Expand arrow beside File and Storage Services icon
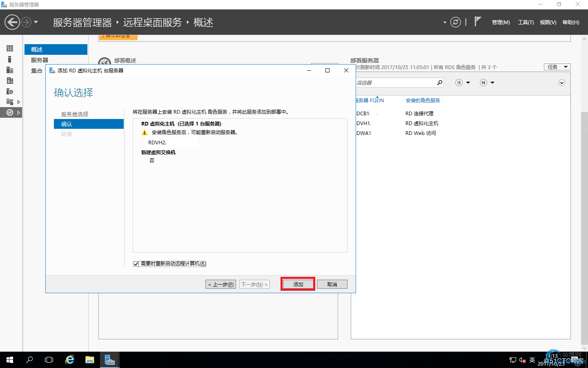 point(18,102)
